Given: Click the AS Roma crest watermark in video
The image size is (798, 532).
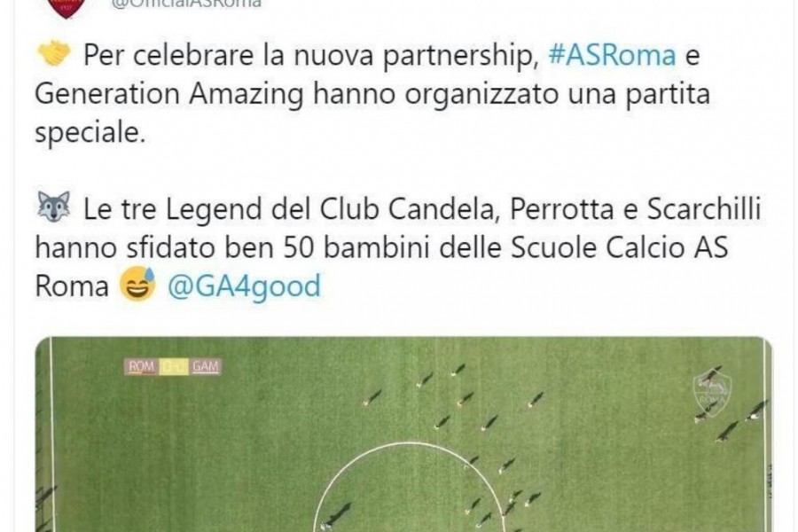Looking at the screenshot, I should pyautogui.click(x=712, y=395).
